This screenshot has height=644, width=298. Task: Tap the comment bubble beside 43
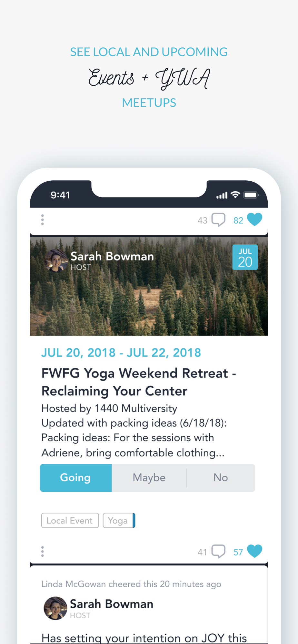[x=218, y=220]
